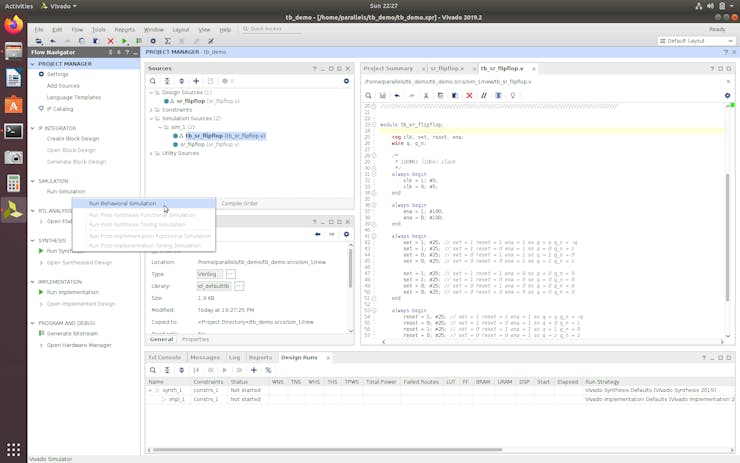Open Sources panel settings gear
This screenshot has width=740, height=463.
click(346, 81)
